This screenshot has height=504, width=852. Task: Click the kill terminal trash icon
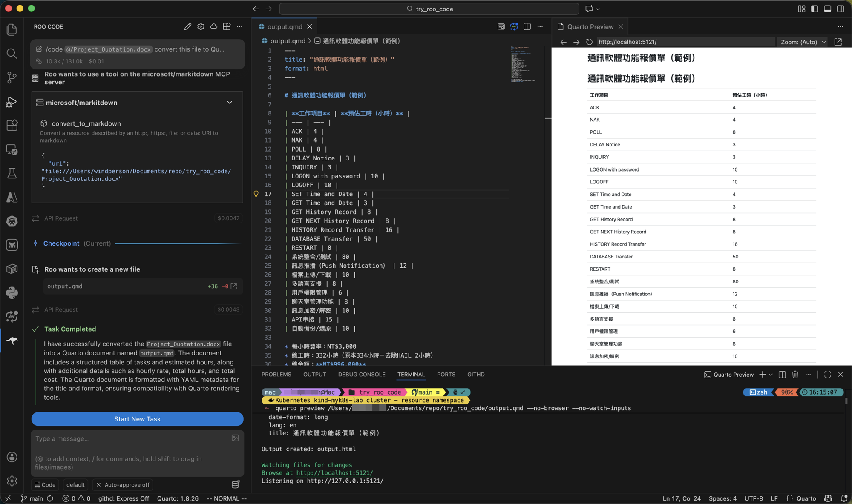point(795,375)
